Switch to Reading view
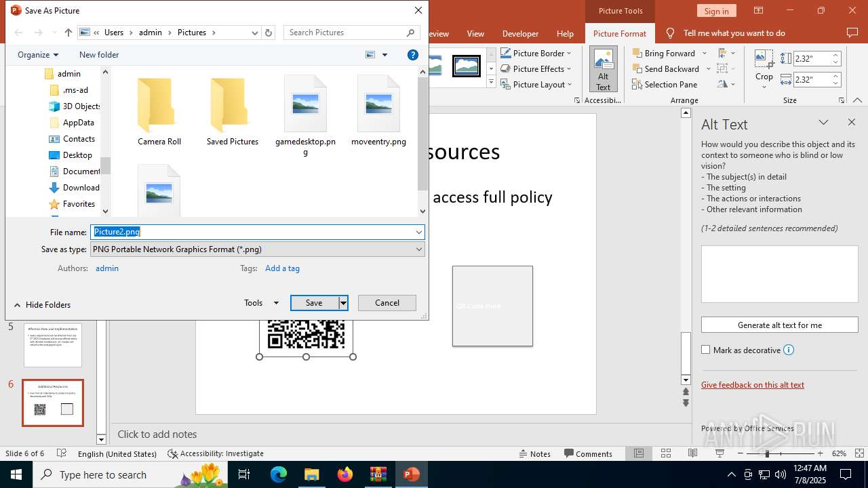Viewport: 868px width, 488px height. [692, 453]
